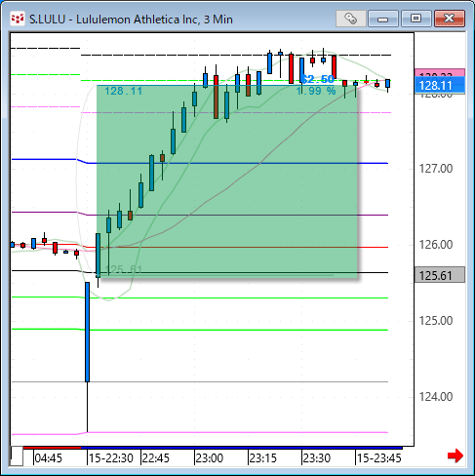Click the 15-22:30 time axis label
475x476 pixels.
click(x=111, y=458)
